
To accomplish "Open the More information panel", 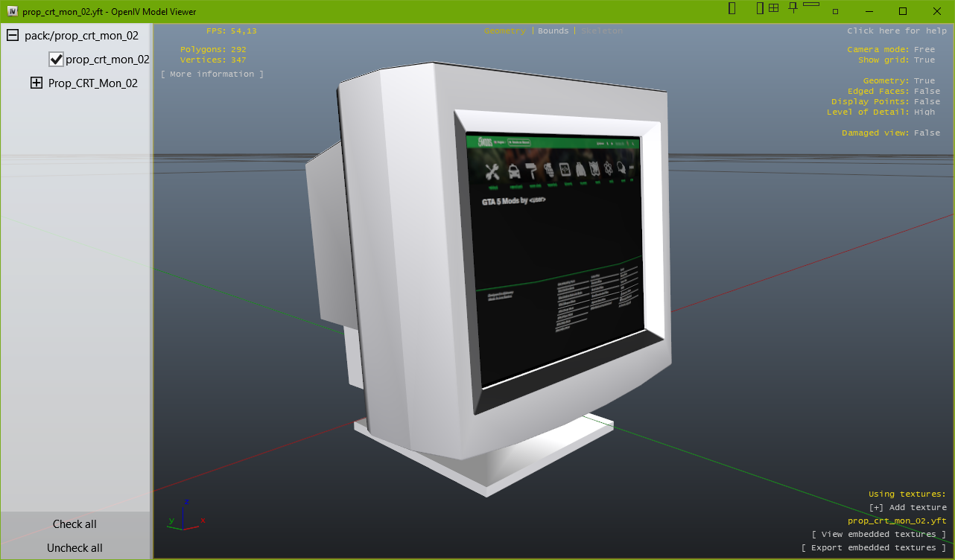I will click(212, 74).
